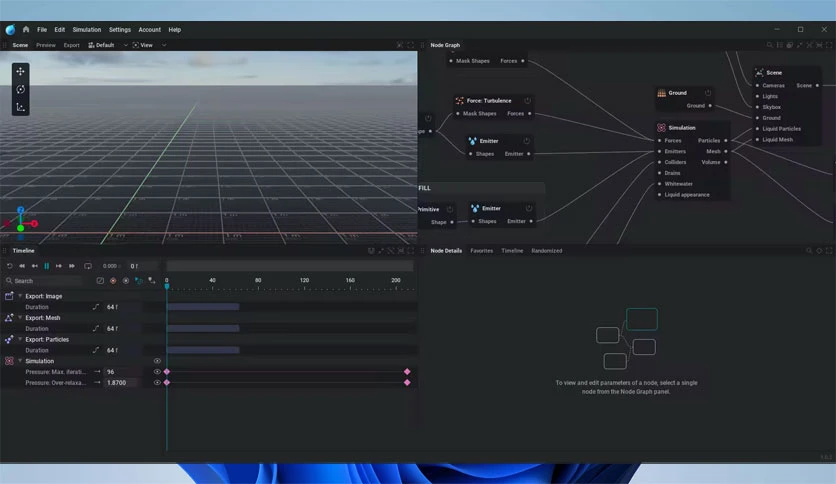Collapse the Simulation track
This screenshot has height=484, width=836.
point(20,361)
